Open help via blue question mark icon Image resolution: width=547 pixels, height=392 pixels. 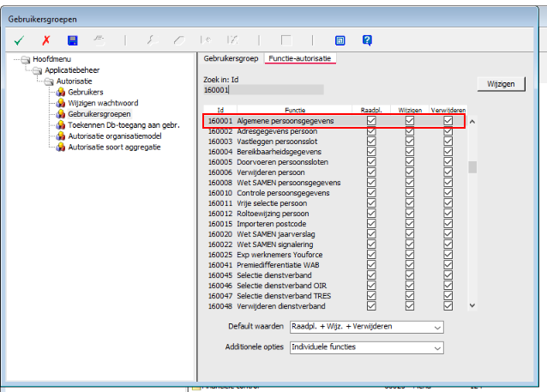pyautogui.click(x=367, y=40)
